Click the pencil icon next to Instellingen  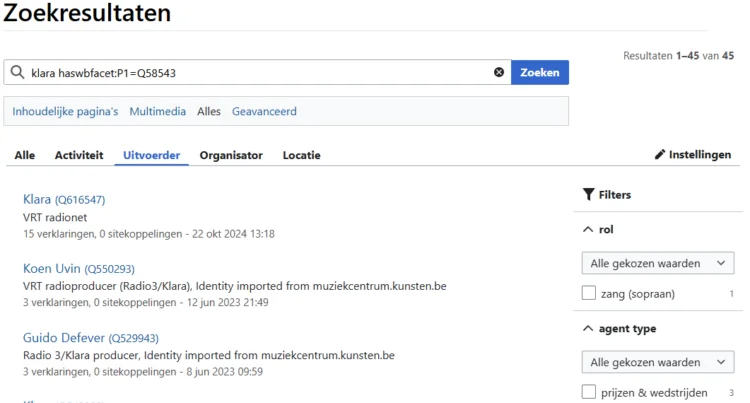[x=660, y=154]
